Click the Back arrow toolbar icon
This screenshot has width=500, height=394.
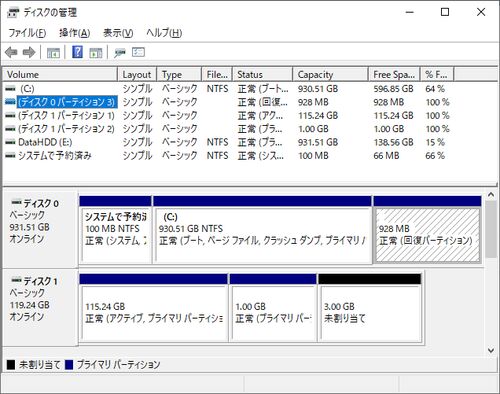[11, 52]
